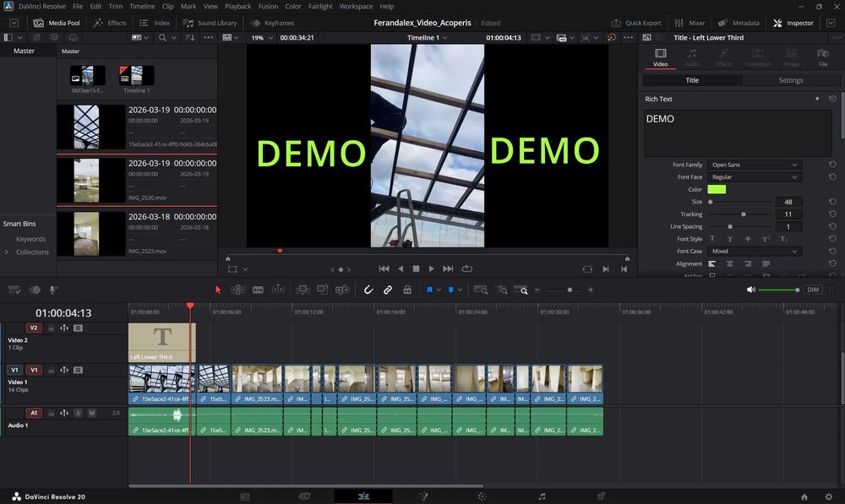Expand the Collections smart bin

[7, 252]
